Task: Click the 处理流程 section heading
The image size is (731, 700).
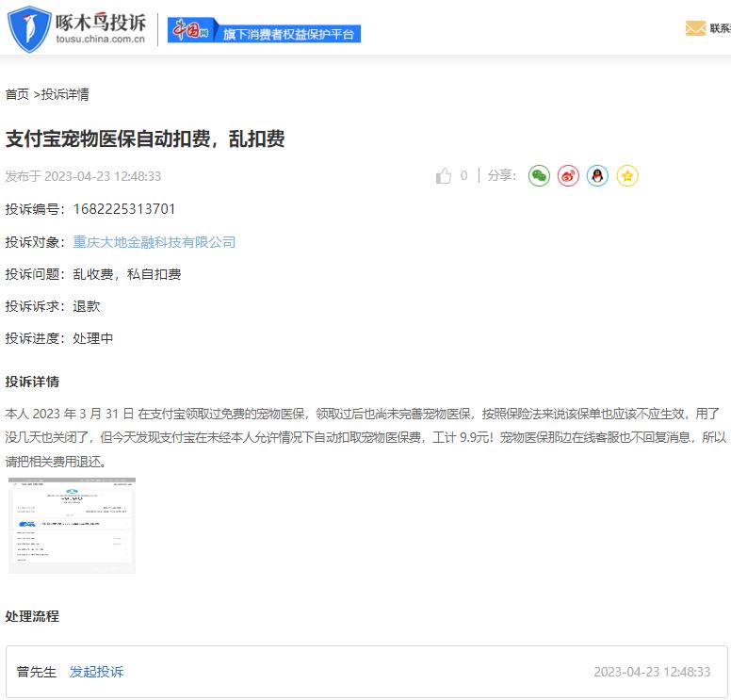Action: click(32, 616)
